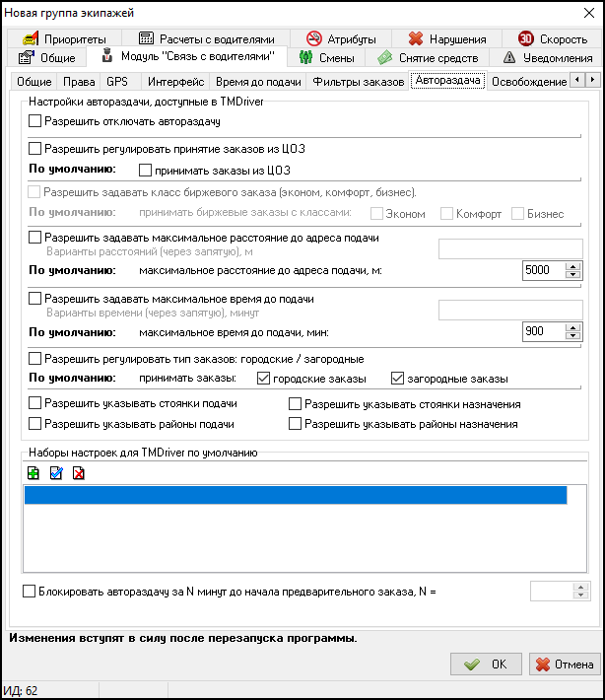The width and height of the screenshot is (605, 700).
Task: Edit the selected TMDriver settings set
Action: 56,473
